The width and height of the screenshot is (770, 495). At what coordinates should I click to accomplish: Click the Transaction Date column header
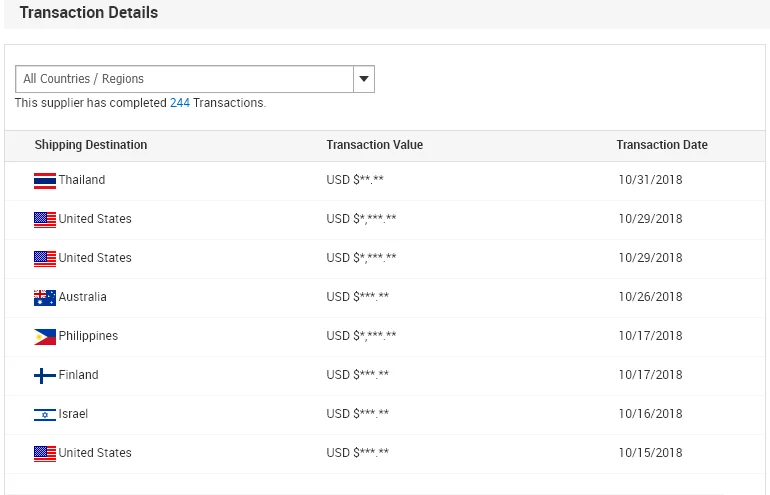(661, 145)
